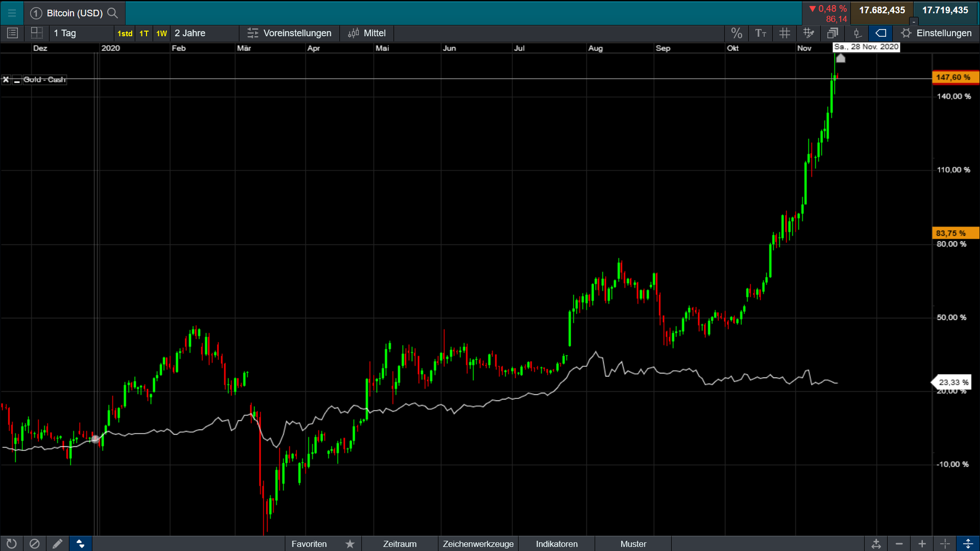Select the 1W interval shortcut
The image size is (980, 551).
coord(161,34)
